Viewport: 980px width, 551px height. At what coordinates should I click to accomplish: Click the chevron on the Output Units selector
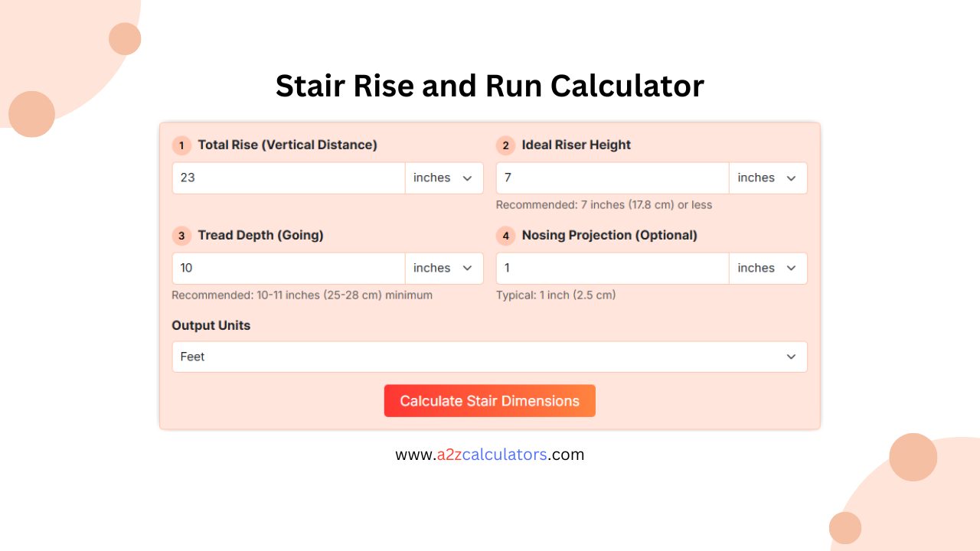click(x=791, y=357)
